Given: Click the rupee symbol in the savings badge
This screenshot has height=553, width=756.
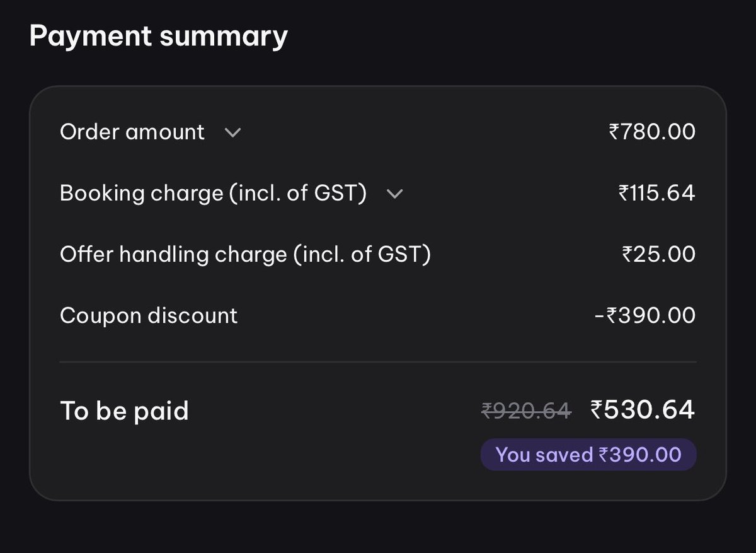Looking at the screenshot, I should [604, 455].
